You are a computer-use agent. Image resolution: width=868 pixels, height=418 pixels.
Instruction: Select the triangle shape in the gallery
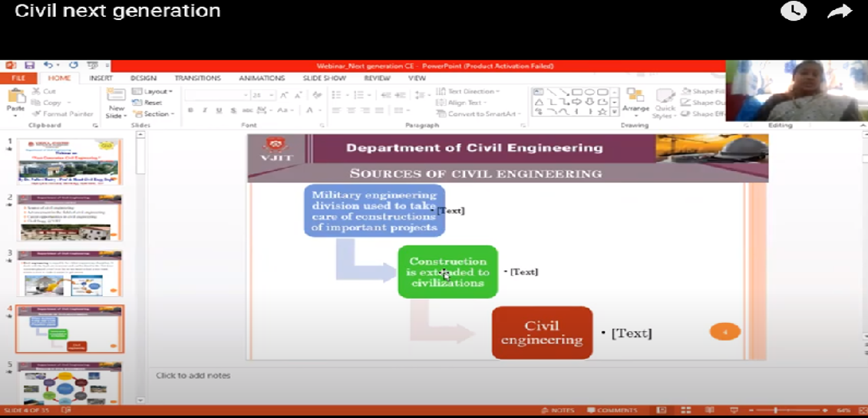pos(539,102)
